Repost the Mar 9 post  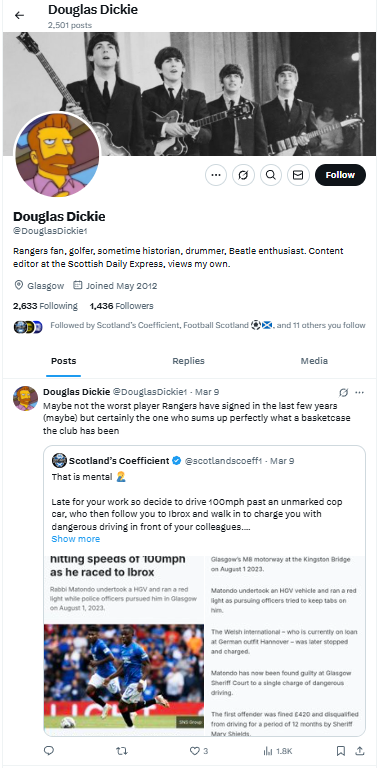121,750
